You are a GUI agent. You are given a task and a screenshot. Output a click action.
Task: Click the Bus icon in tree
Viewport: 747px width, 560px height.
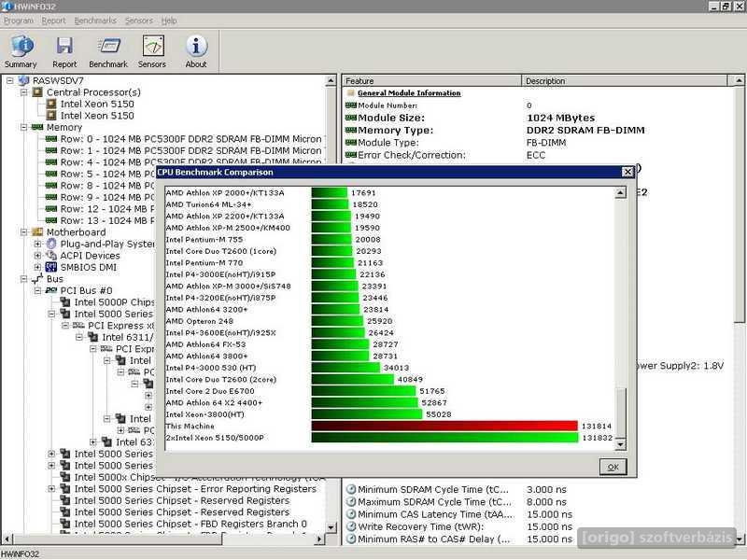37,279
